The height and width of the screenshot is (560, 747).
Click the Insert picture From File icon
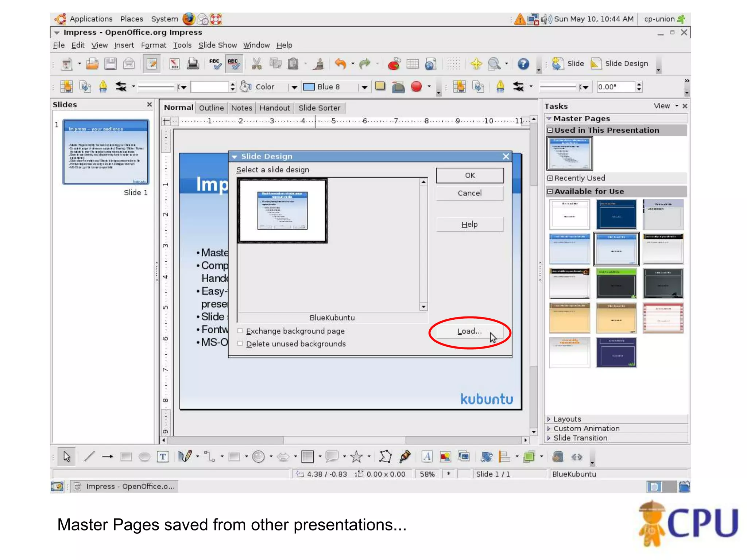445,456
